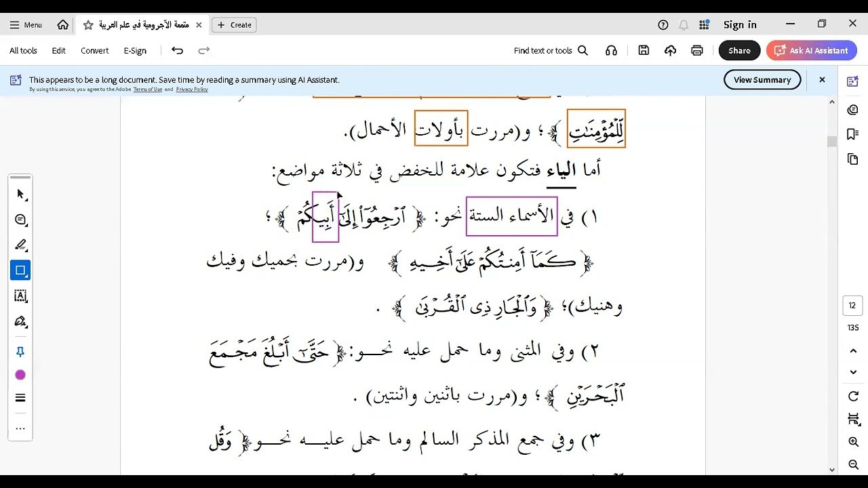Open the Convert menu item

[x=94, y=50]
